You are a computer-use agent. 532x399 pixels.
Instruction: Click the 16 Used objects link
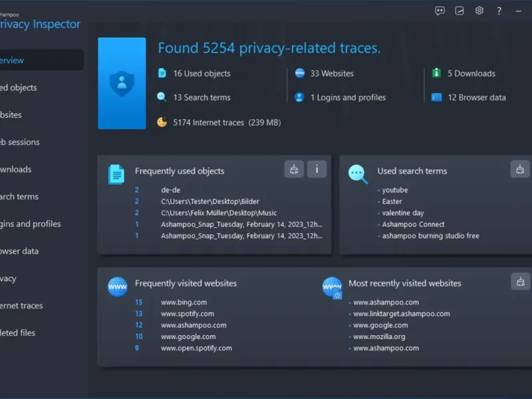point(202,73)
